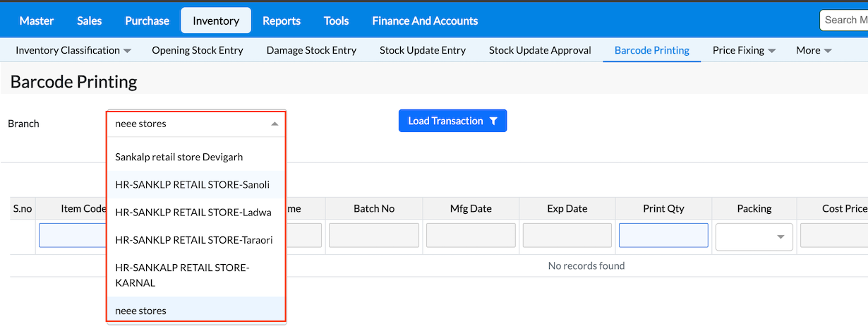This screenshot has height=329, width=868.
Task: Select Sankalp retail store Devigarh option
Action: point(179,157)
